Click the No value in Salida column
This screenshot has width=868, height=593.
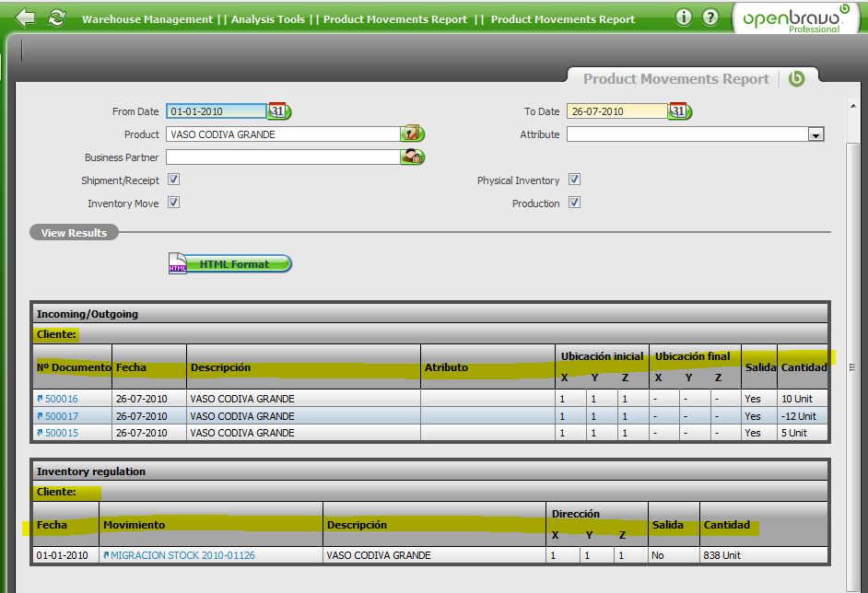[x=658, y=555]
